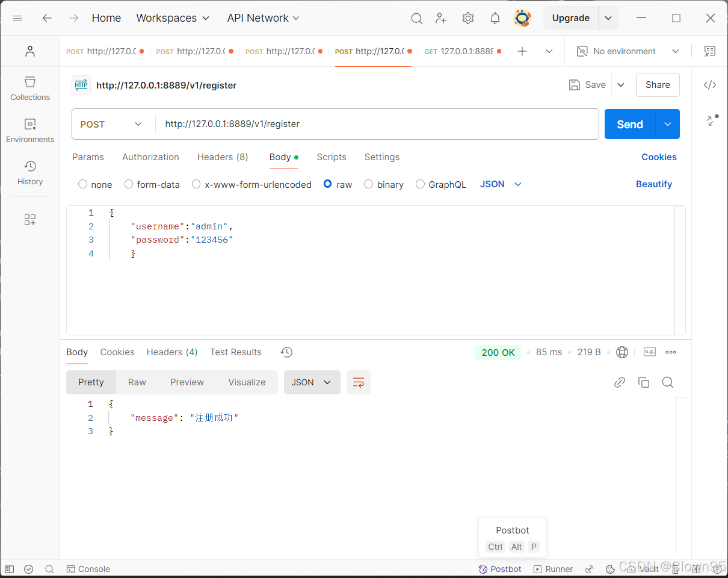This screenshot has height=578, width=728.
Task: Copy the response body icon
Action: click(x=644, y=382)
